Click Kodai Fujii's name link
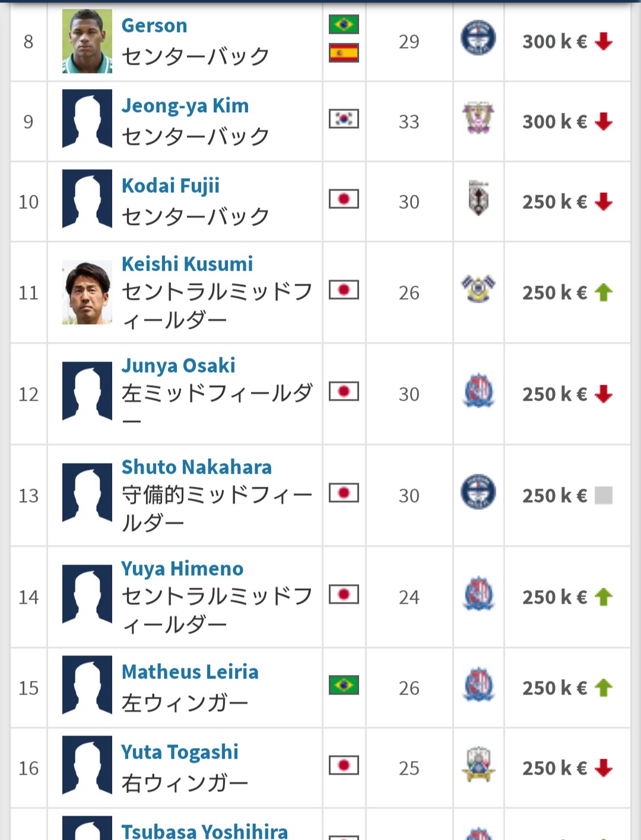This screenshot has width=641, height=840. click(x=170, y=186)
